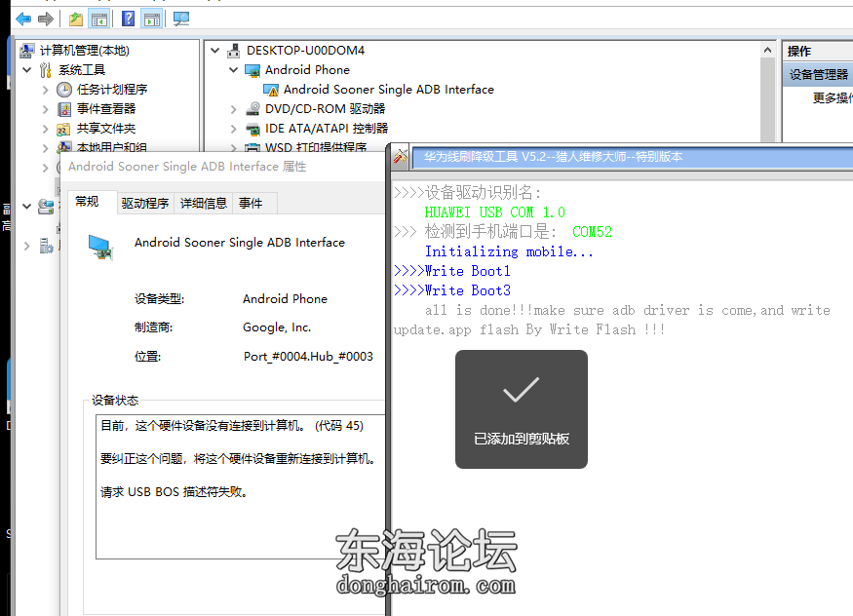Select the warning-flagged Android Sooner Single ADB Interface icon
This screenshot has height=616, width=853.
[x=270, y=89]
